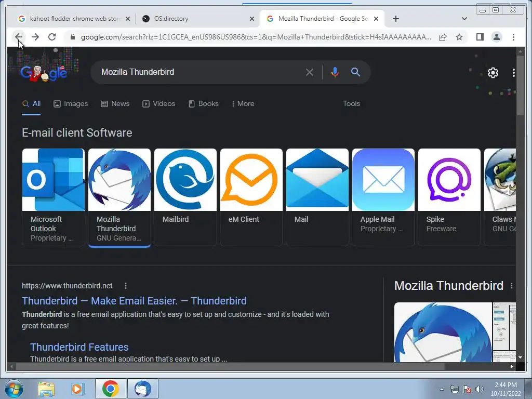Open Action Center flag tray icon
This screenshot has width=532, height=399.
click(467, 389)
